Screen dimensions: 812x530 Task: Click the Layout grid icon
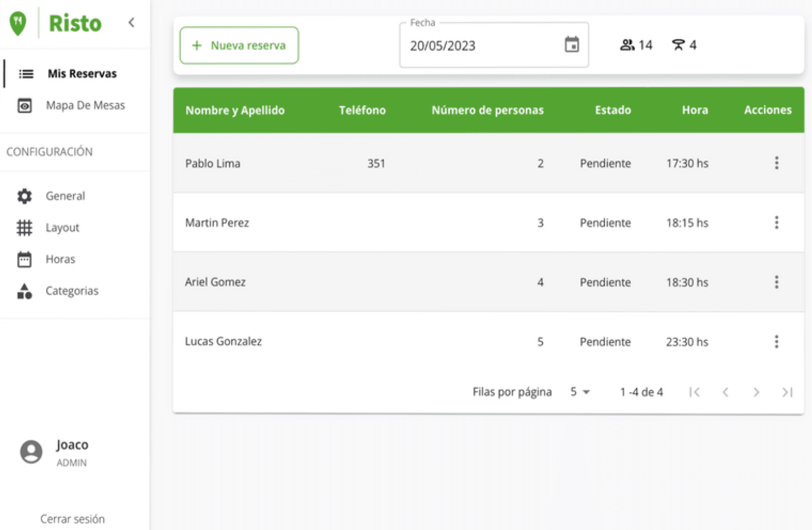(x=25, y=228)
